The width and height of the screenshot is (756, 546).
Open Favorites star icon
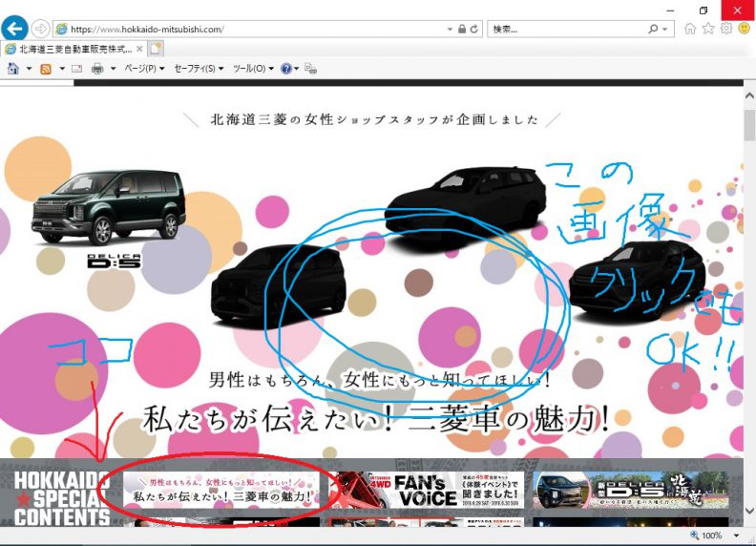pos(707,29)
